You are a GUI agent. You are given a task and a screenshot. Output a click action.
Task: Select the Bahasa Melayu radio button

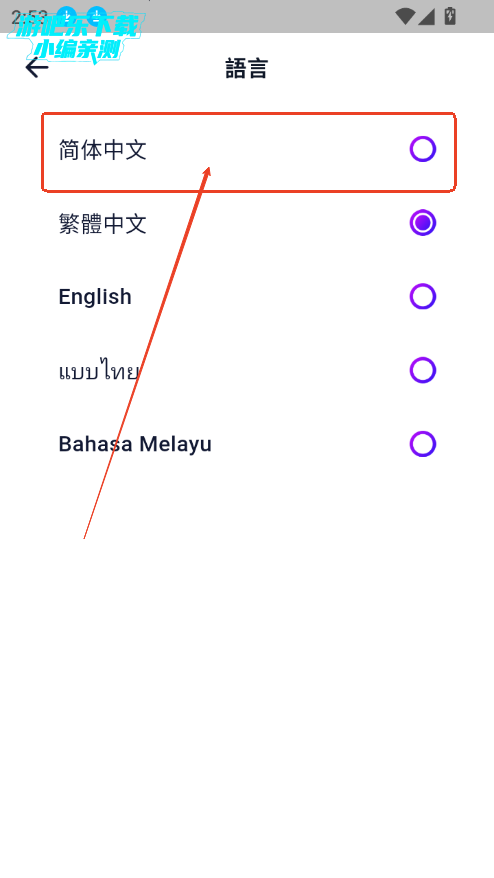[422, 444]
